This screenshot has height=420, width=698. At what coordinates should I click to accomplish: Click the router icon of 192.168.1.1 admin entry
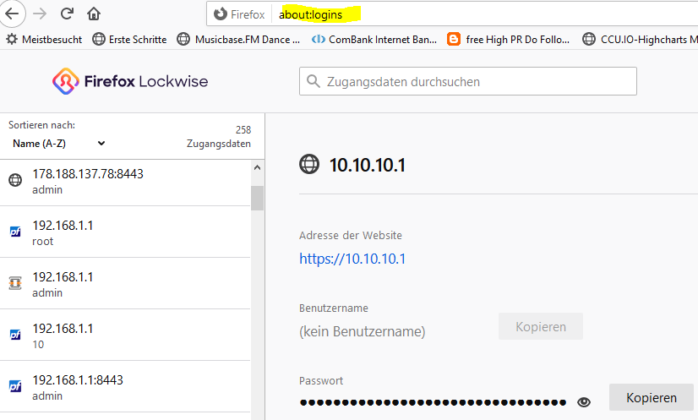click(15, 283)
